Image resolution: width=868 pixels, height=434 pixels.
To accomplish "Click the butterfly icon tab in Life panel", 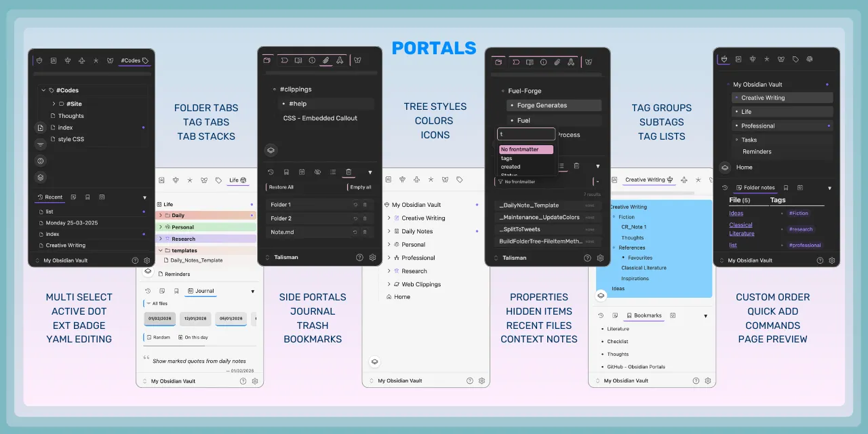I will [x=204, y=180].
